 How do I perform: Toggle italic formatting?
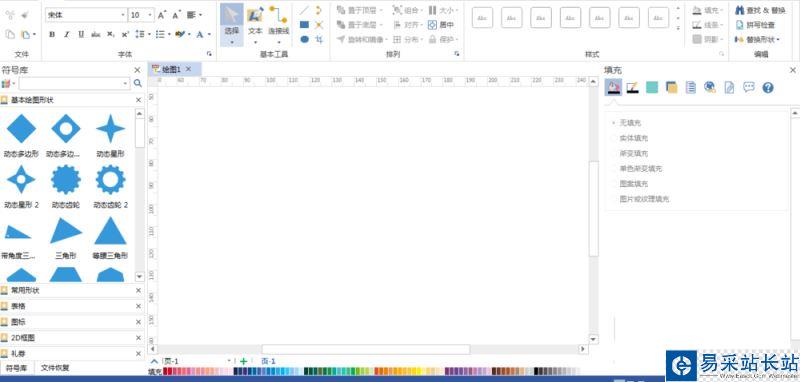point(66,35)
